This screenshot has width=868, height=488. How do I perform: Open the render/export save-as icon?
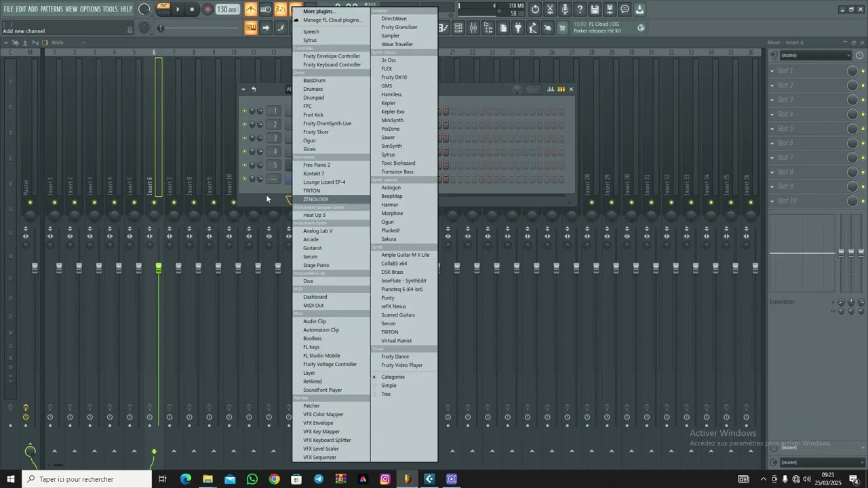click(x=610, y=9)
